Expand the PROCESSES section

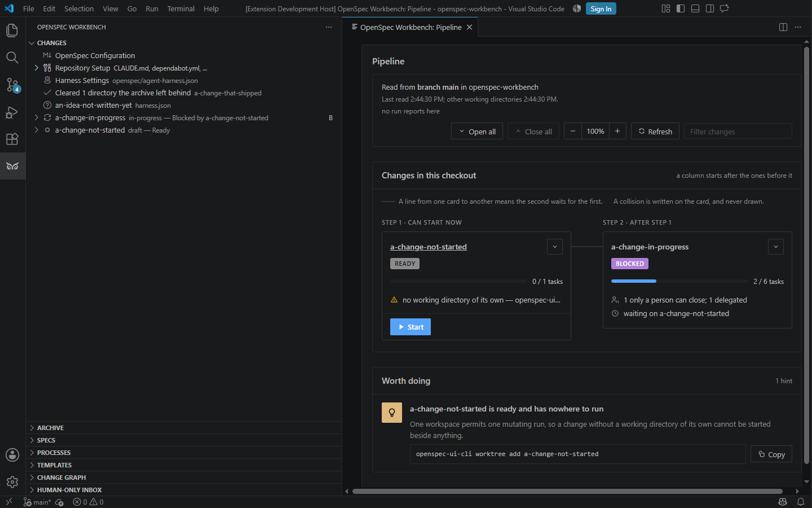tap(184, 453)
